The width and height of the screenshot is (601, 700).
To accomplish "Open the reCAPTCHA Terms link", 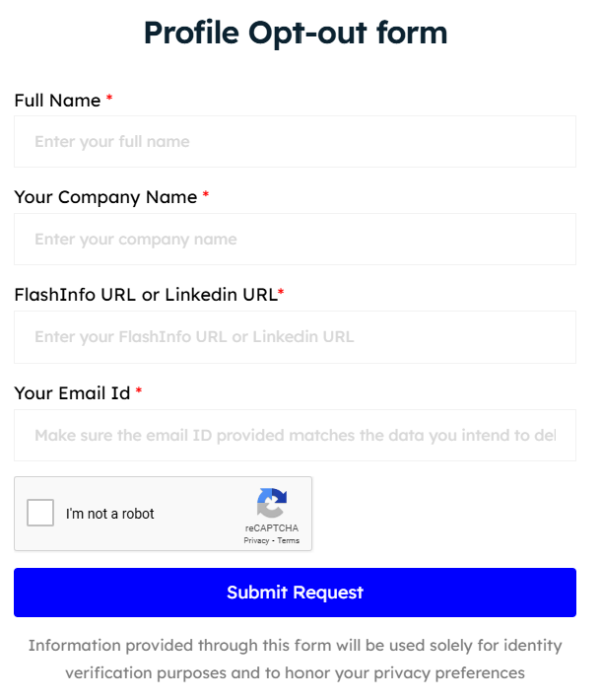I will point(289,541).
